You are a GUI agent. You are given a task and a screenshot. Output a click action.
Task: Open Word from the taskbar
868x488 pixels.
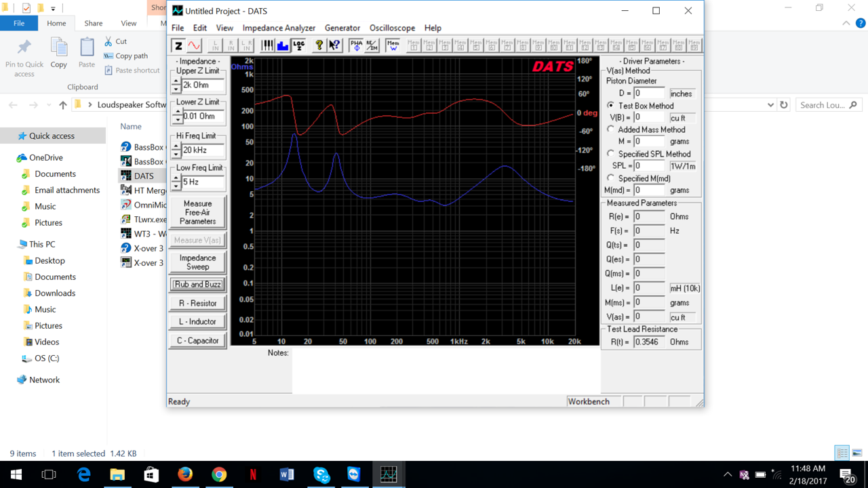click(x=287, y=474)
